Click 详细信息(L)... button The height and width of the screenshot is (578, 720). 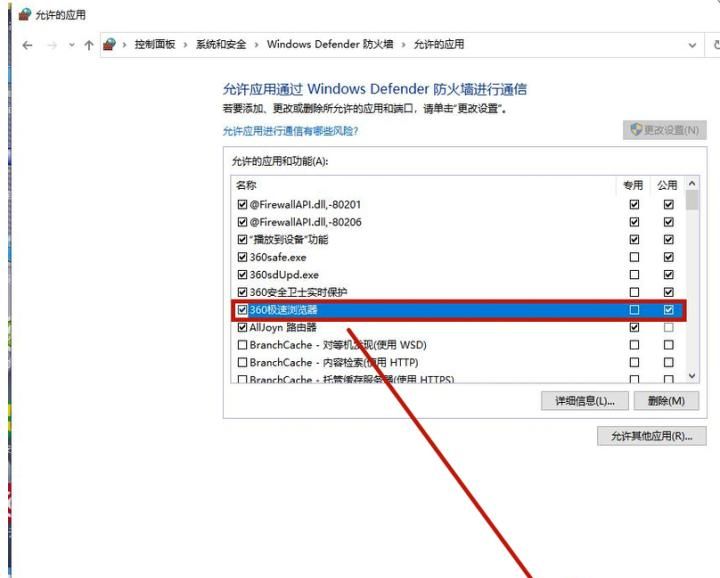click(x=585, y=401)
